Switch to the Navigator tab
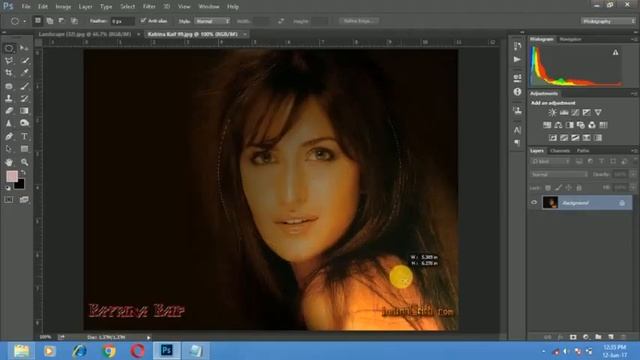Image resolution: width=640 pixels, height=360 pixels. coord(570,39)
